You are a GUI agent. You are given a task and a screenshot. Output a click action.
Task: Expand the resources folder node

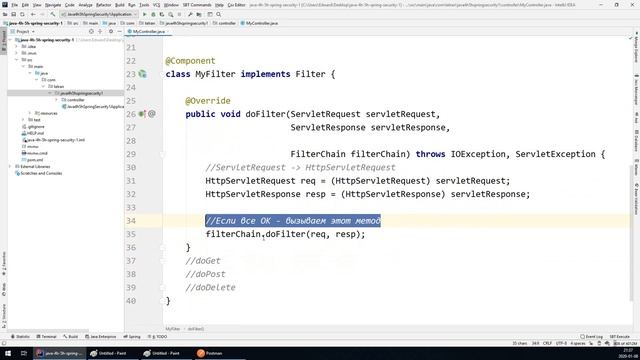tap(30, 113)
